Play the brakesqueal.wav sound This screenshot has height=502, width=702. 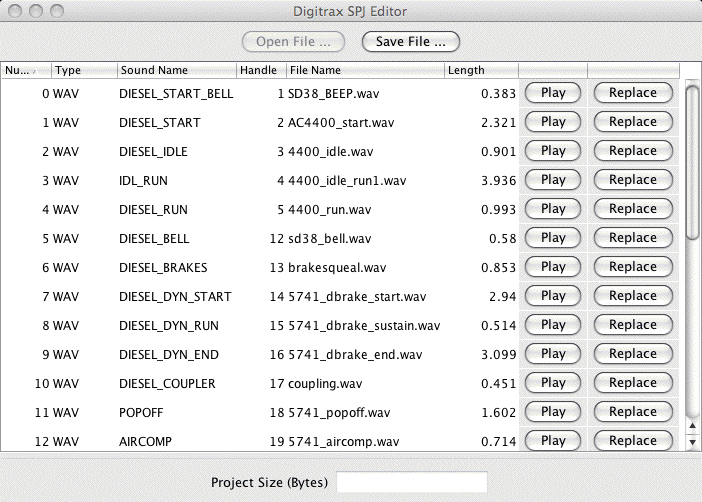click(553, 267)
